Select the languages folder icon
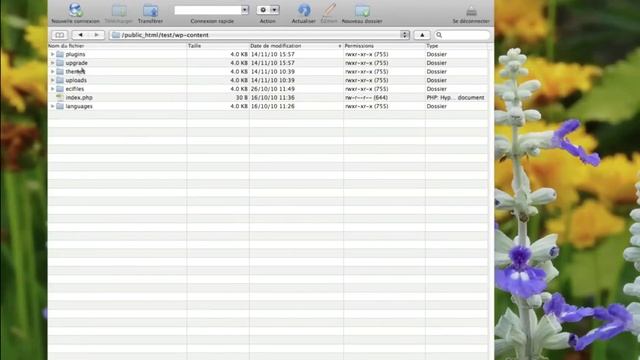The width and height of the screenshot is (640, 360). coord(60,106)
